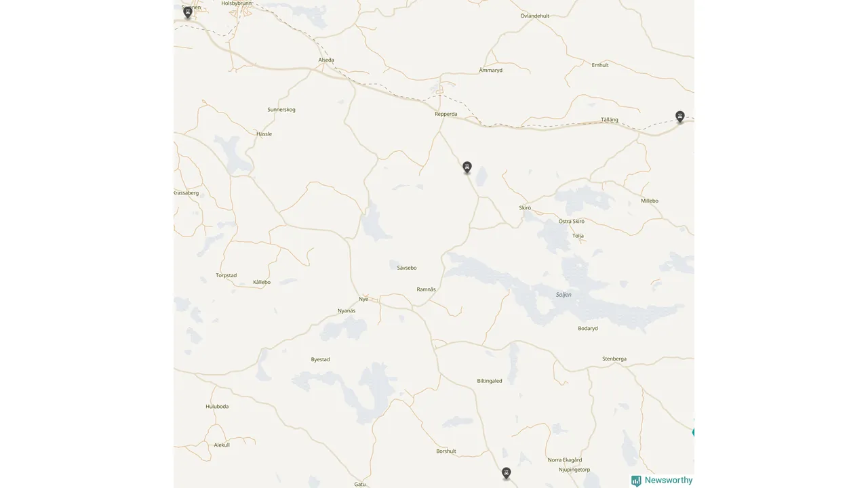Click the Sunnerskog label
Image resolution: width=868 pixels, height=488 pixels.
pos(281,109)
